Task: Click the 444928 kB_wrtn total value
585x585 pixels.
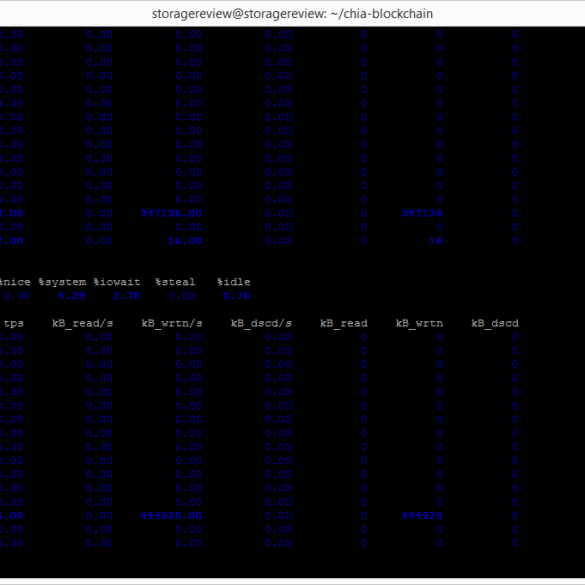Action: tap(422, 516)
